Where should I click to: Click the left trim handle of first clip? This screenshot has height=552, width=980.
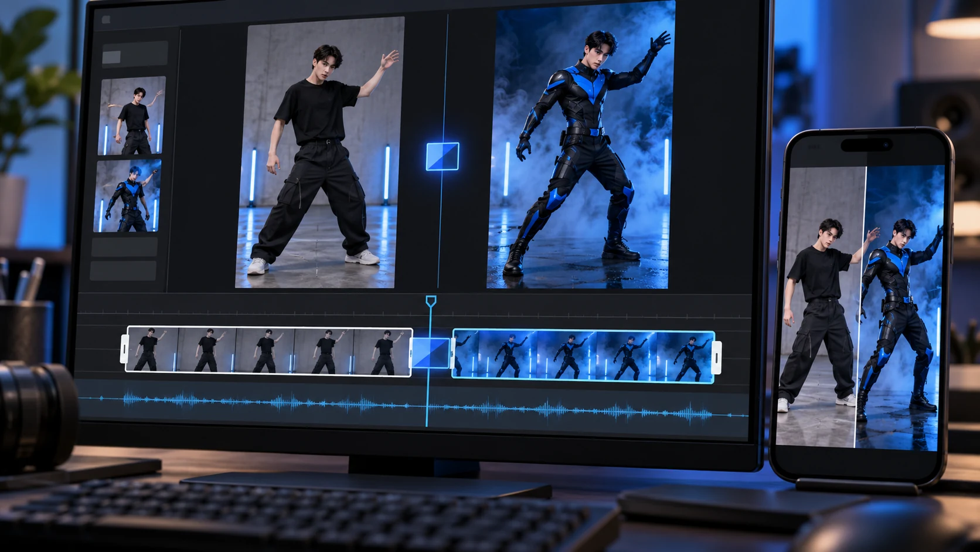pos(124,349)
